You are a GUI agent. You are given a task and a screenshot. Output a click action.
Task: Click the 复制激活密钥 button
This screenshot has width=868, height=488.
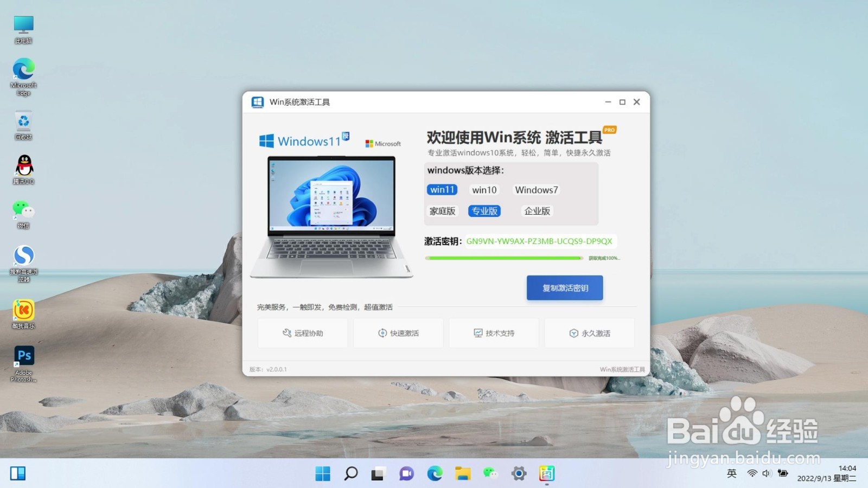pos(565,288)
